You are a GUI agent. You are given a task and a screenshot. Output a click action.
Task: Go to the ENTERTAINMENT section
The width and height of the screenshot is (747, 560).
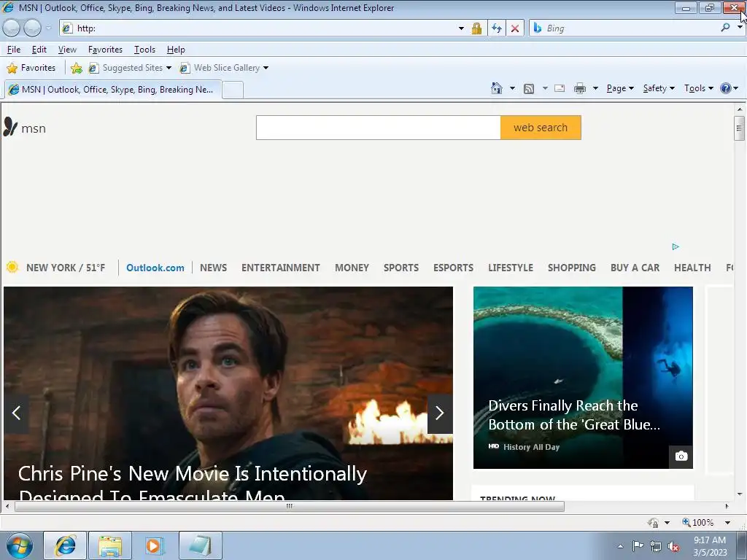tap(281, 268)
